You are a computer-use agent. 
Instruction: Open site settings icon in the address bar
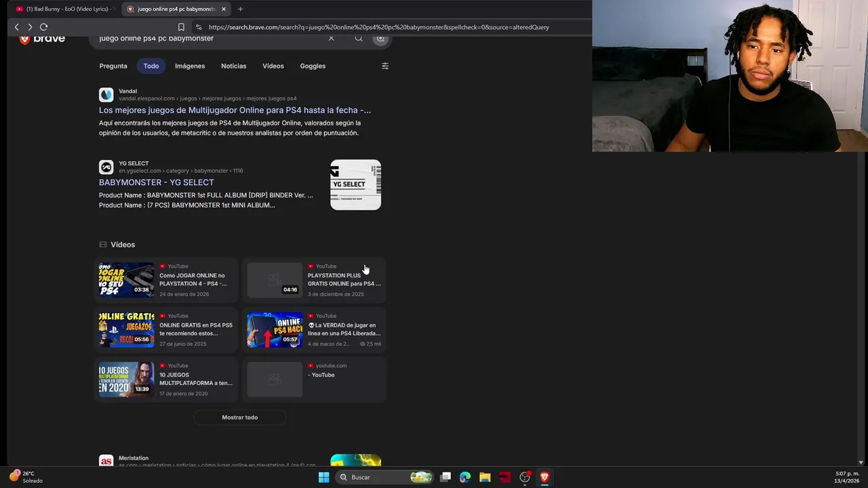click(x=199, y=27)
